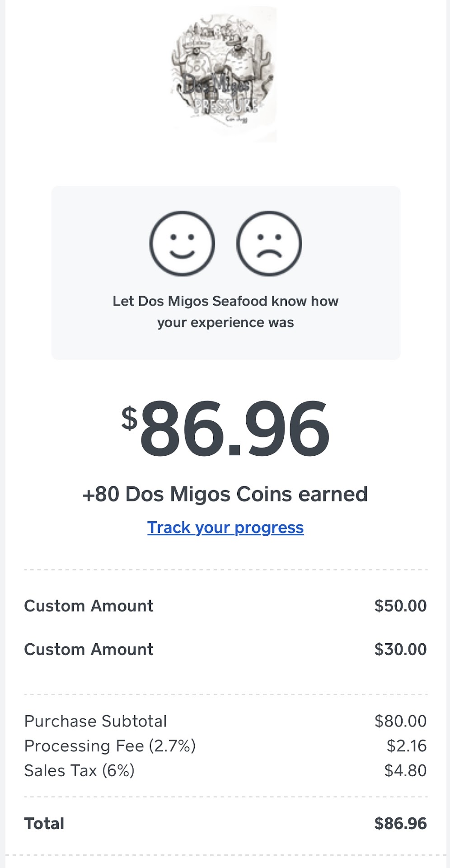This screenshot has height=868, width=450.
Task: Click the Processing Fee (2.7%) label
Action: (x=110, y=746)
